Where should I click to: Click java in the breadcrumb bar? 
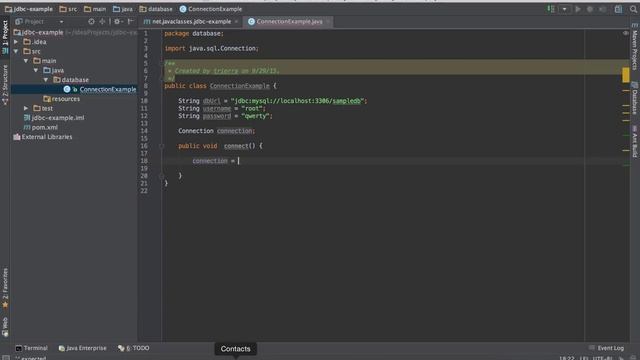pyautogui.click(x=123, y=9)
